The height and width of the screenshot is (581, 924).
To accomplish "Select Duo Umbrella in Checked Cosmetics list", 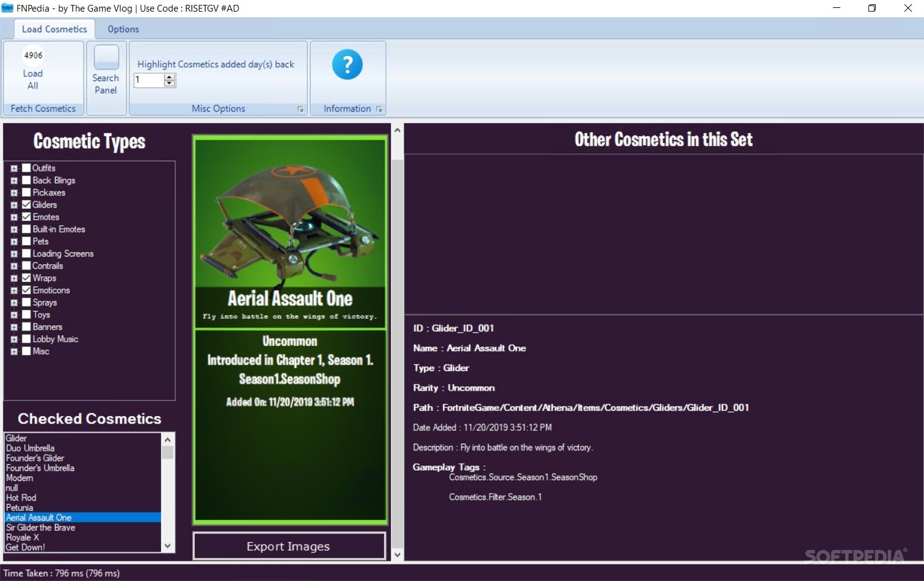I will [83, 448].
